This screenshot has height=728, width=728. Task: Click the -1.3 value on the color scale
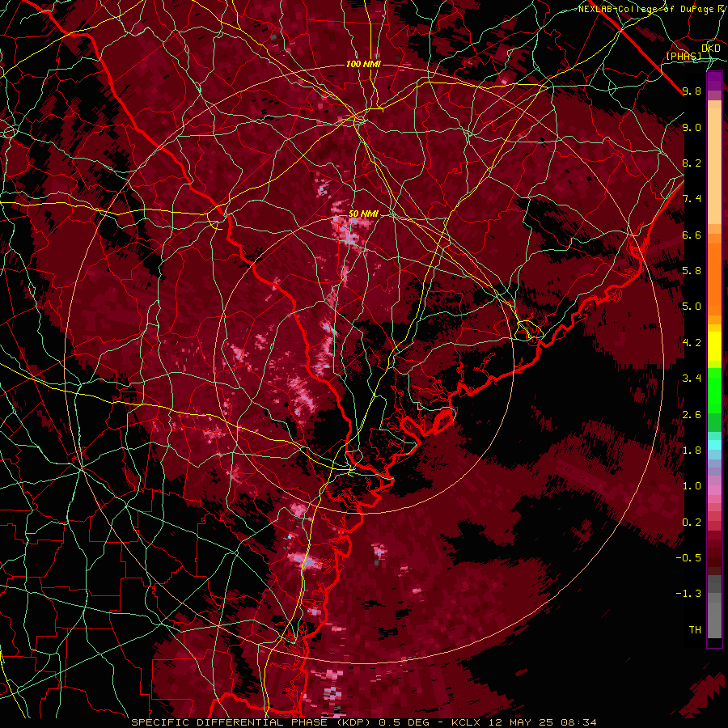coord(688,594)
